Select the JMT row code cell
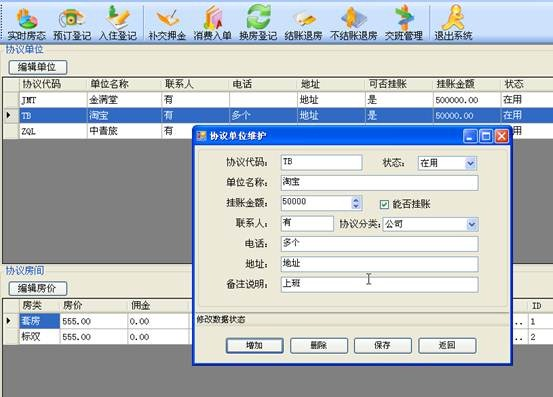 tap(53, 100)
